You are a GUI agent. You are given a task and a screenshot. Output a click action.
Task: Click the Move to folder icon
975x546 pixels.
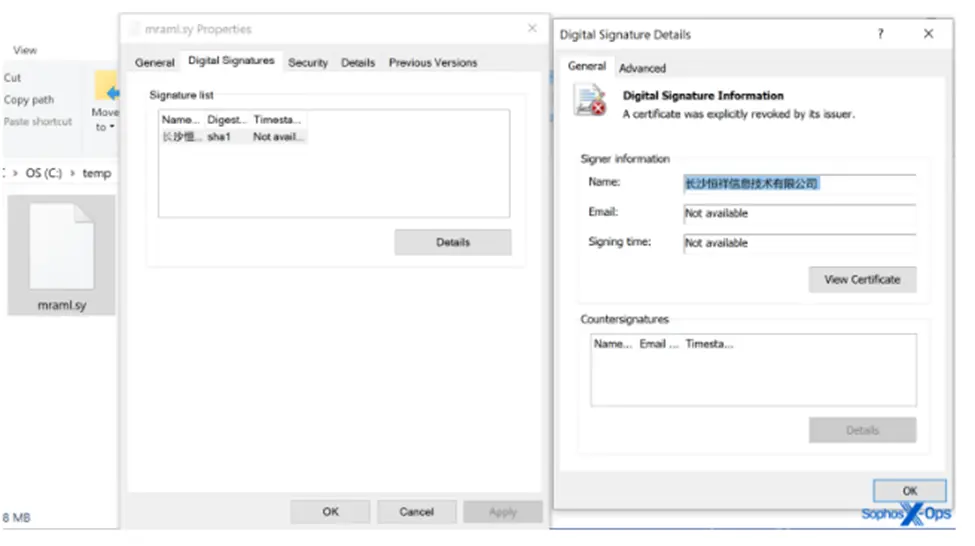[x=105, y=87]
